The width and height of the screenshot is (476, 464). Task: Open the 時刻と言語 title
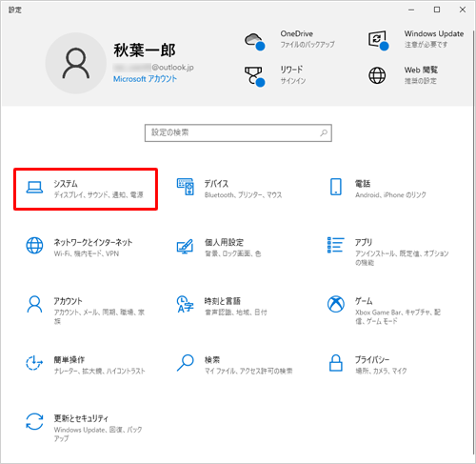pyautogui.click(x=223, y=301)
